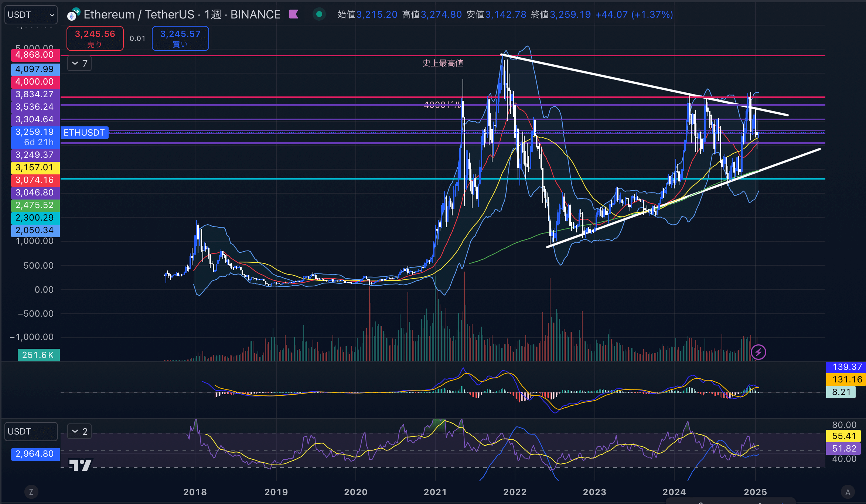This screenshot has width=866, height=504.
Task: Click the 終値 3,259.19 close value
Action: tap(561, 14)
